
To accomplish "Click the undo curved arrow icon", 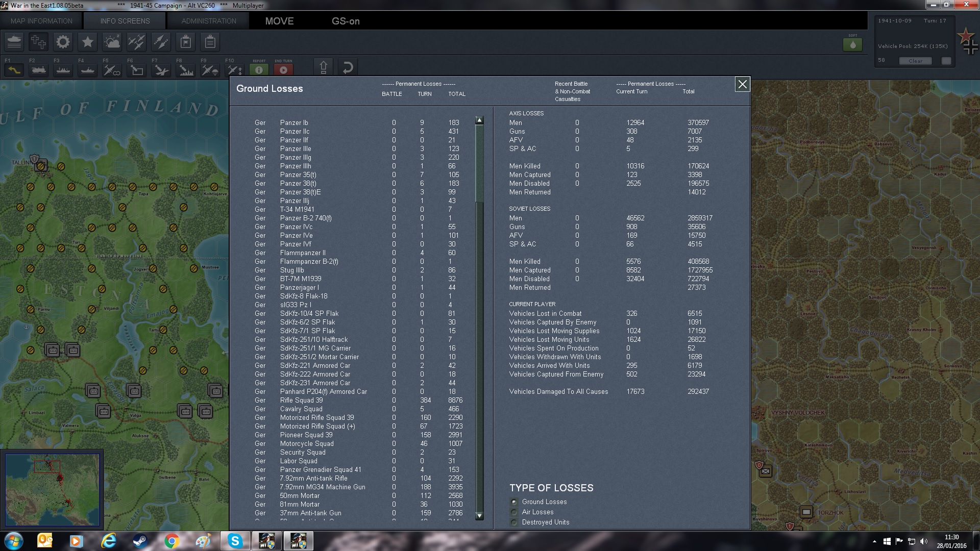I will 348,67.
